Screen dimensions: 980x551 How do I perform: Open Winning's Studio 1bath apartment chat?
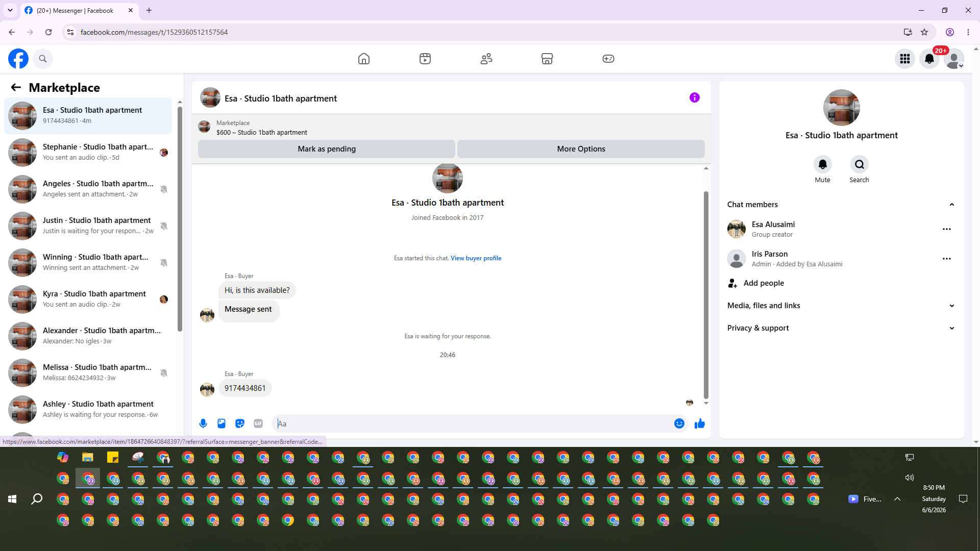[88, 263]
